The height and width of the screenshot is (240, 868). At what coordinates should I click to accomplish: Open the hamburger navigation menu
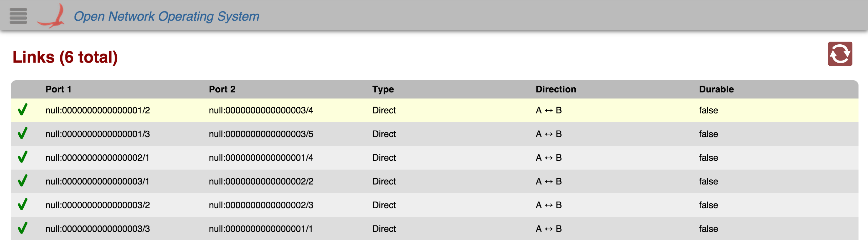coord(18,16)
